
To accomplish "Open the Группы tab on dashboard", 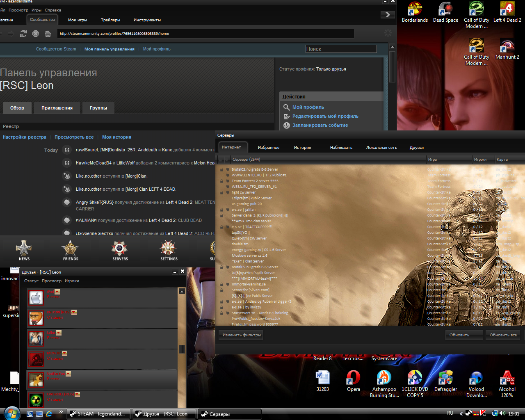I will [x=98, y=108].
